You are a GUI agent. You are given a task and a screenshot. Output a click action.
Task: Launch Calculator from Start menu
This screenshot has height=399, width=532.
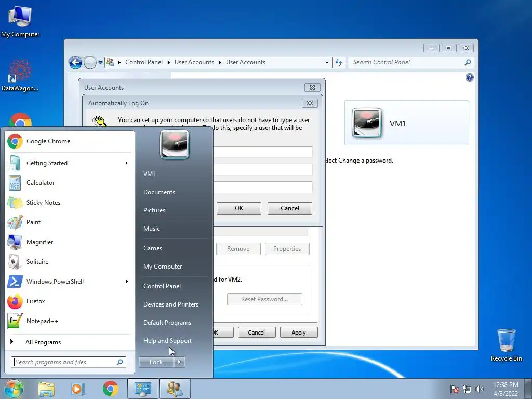point(69,183)
